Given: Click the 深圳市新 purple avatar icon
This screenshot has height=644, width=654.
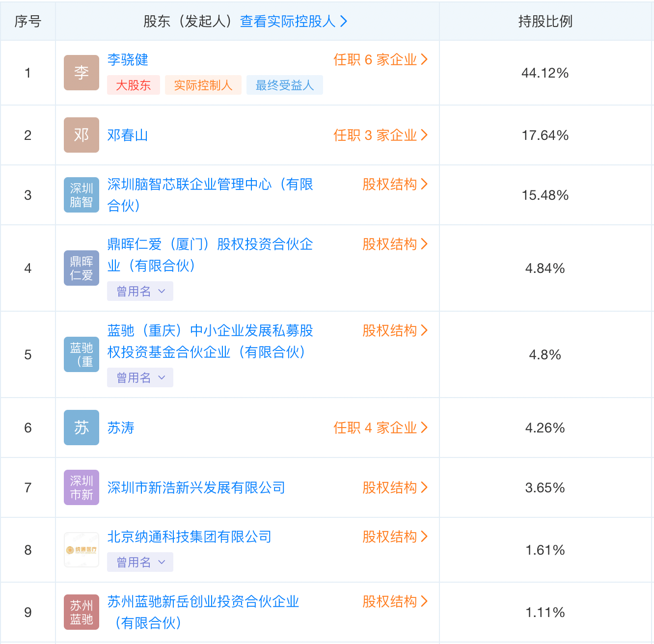Looking at the screenshot, I should pos(82,487).
